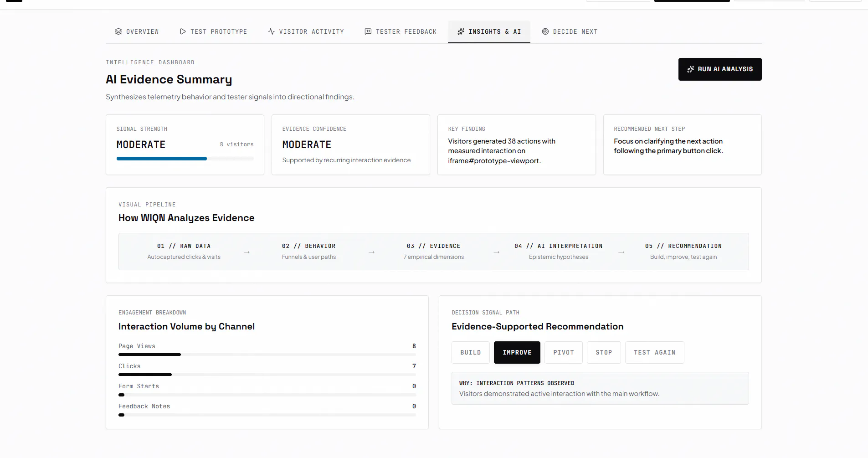Run the AI analysis
Viewport: 868px width, 458px height.
pyautogui.click(x=720, y=69)
